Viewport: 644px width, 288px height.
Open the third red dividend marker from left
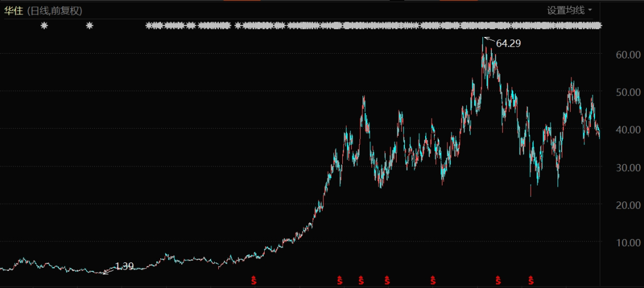361,280
